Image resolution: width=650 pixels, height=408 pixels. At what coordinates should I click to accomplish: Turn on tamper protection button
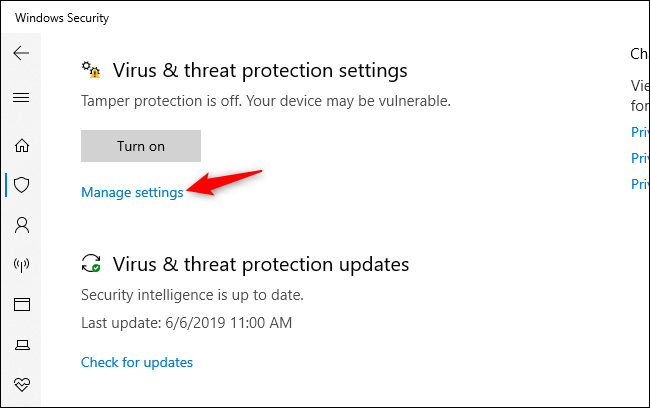point(141,146)
